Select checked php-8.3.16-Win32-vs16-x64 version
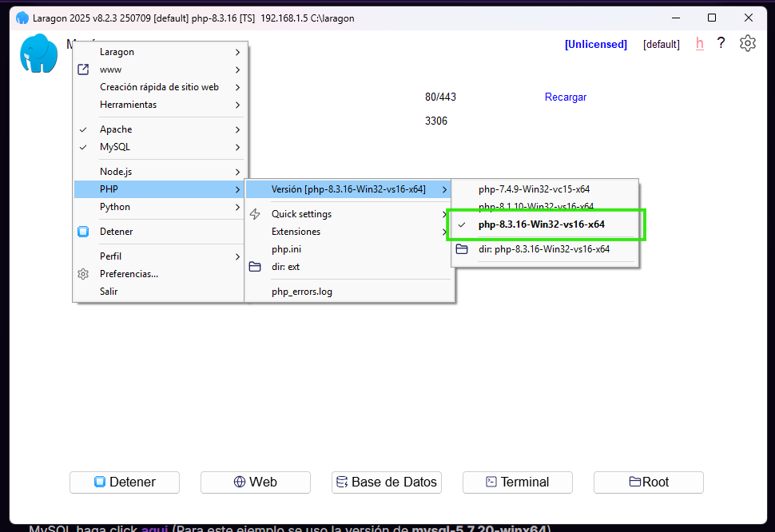 541,224
